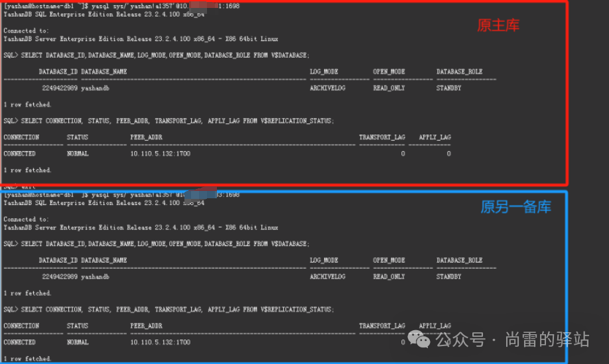This screenshot has height=364, width=609.
Task: Select the yasql login command ending 1:1698
Action: click(165, 6)
